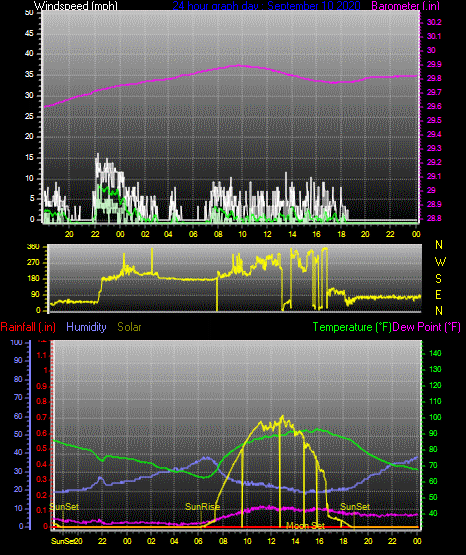Viewport: 466px width, 555px height.
Task: Click '270' on the wind direction axis
Action: [33, 263]
